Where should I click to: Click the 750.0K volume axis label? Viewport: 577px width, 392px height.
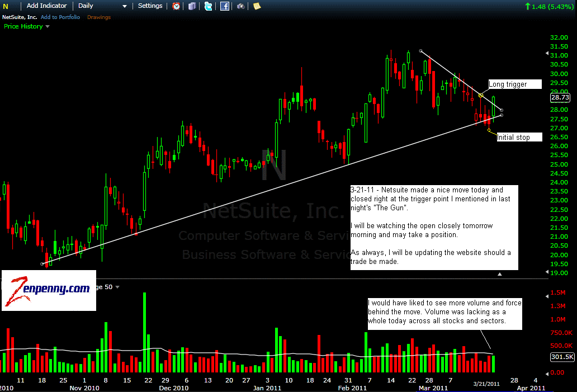(561, 333)
